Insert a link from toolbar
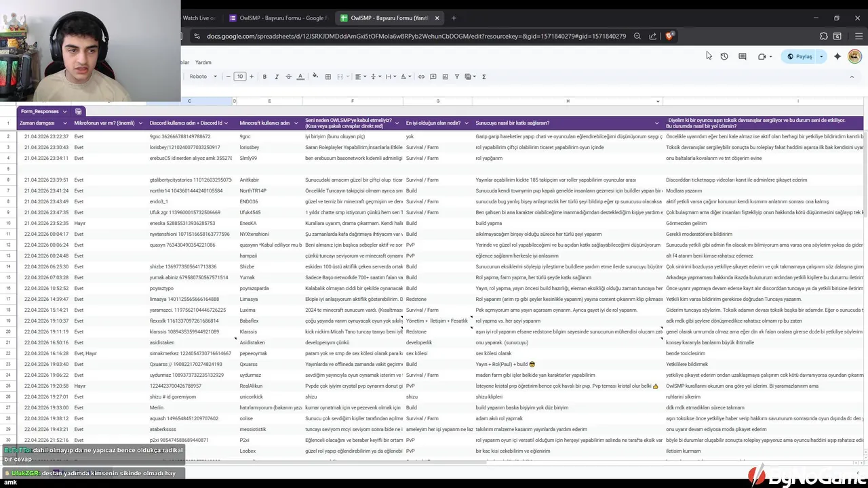This screenshot has height=488, width=868. 421,77
